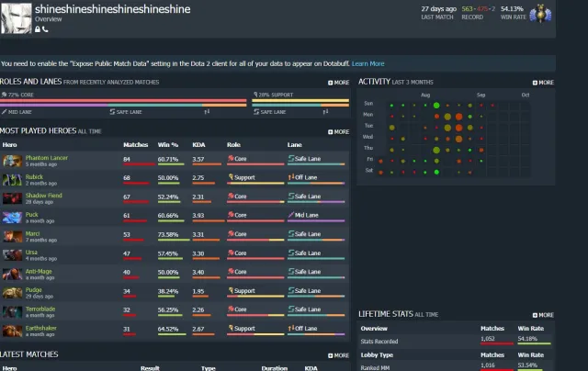Click the large green Sunday activity dot
The image size is (588, 371).
tap(436, 106)
